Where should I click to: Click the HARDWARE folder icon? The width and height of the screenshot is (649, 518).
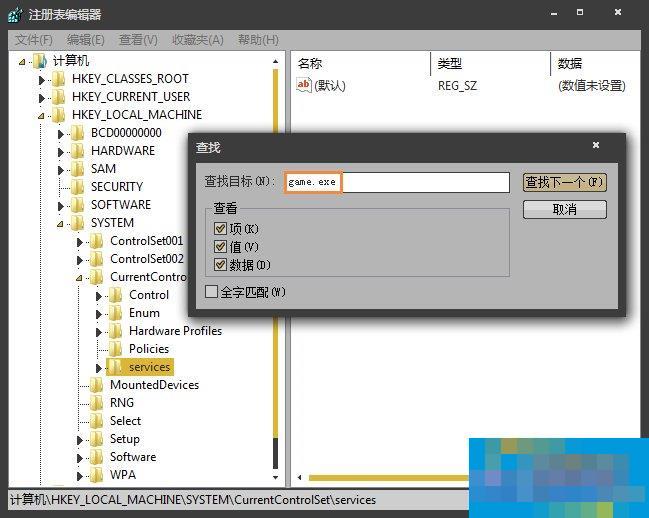[x=77, y=151]
